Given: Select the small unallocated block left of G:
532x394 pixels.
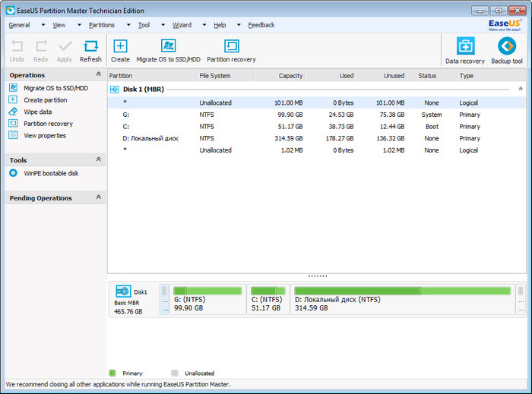Looking at the screenshot, I should [164, 299].
